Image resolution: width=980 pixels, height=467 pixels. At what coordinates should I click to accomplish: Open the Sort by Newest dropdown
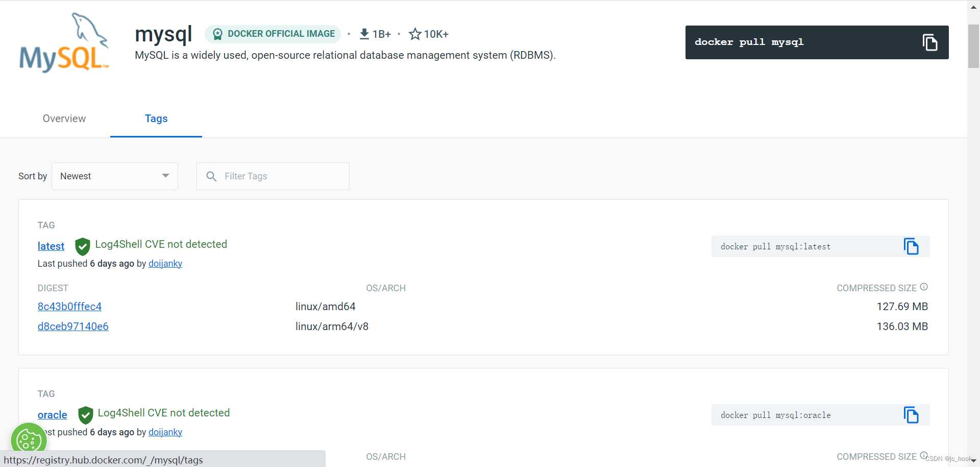(115, 176)
